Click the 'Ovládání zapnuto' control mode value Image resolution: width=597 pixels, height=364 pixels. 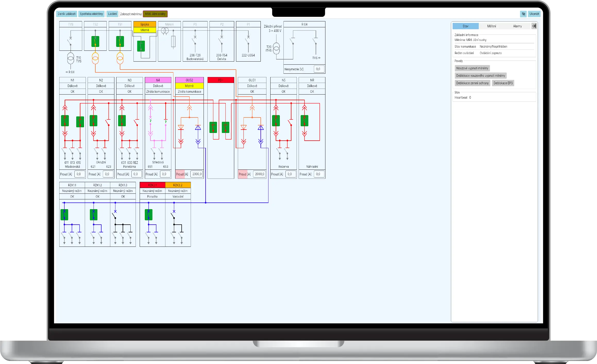coord(491,53)
